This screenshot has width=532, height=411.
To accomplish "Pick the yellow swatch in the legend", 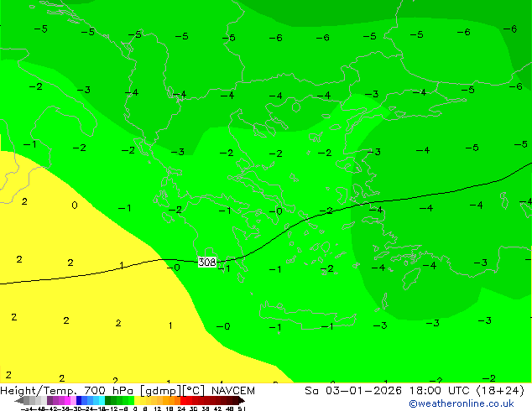I will point(138,400).
